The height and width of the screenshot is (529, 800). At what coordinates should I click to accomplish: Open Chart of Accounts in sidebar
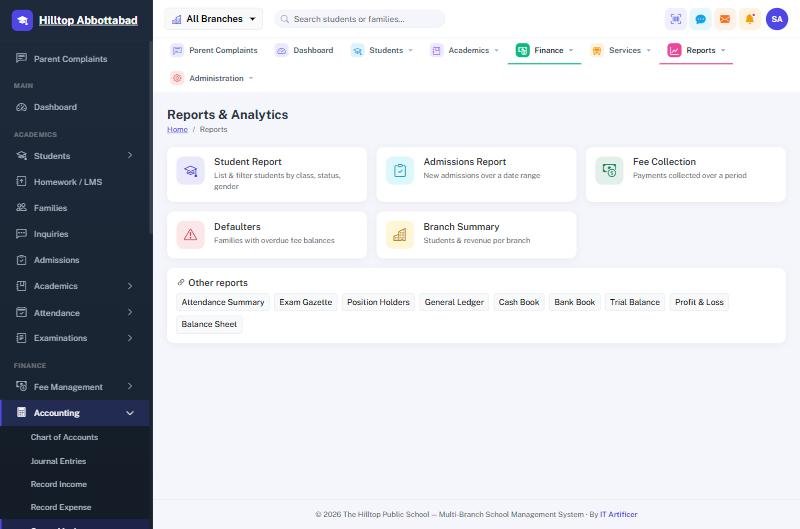point(64,437)
